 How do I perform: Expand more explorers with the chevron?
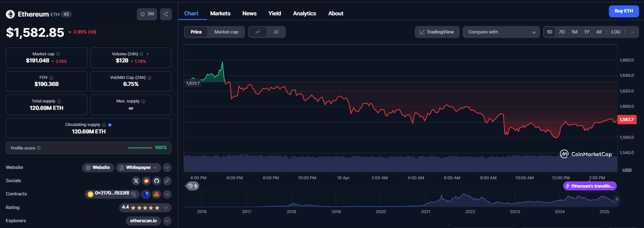coord(167,221)
